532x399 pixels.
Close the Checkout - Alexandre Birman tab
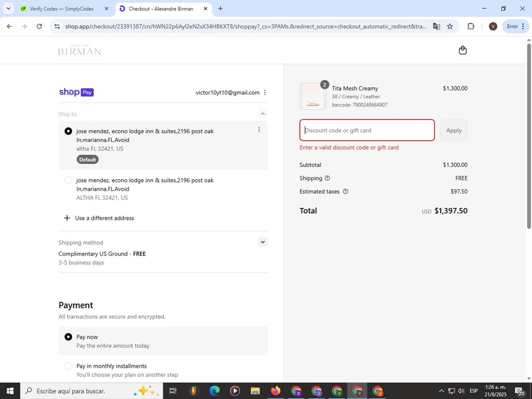point(205,9)
